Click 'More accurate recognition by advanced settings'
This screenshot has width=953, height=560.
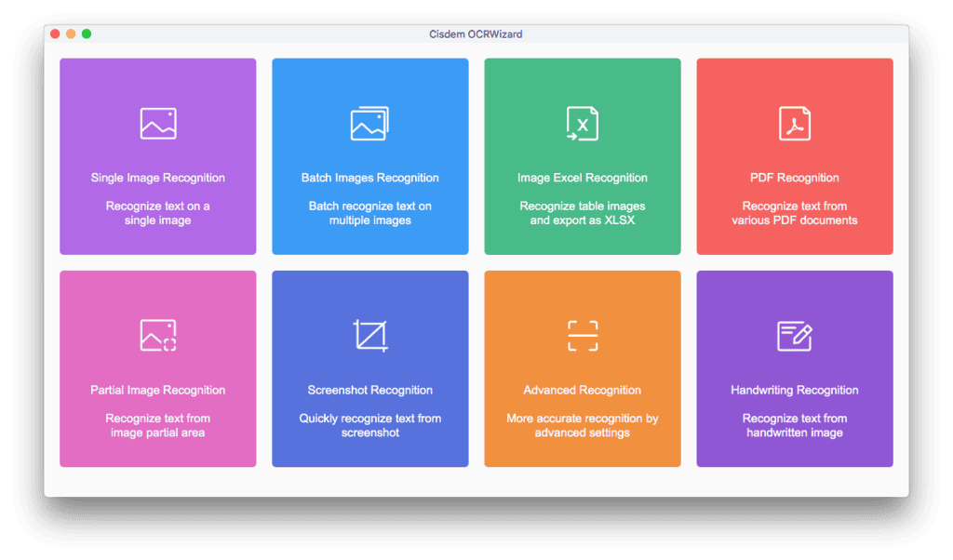(x=583, y=425)
